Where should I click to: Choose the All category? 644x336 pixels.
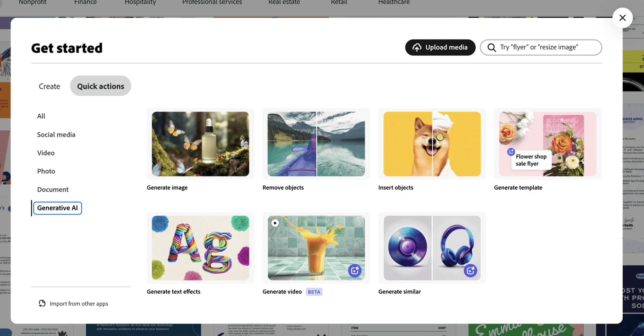tap(41, 116)
